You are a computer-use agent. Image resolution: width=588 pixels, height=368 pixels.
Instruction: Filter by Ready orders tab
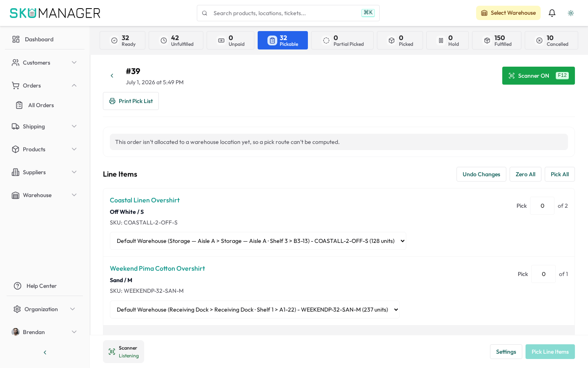(x=122, y=40)
